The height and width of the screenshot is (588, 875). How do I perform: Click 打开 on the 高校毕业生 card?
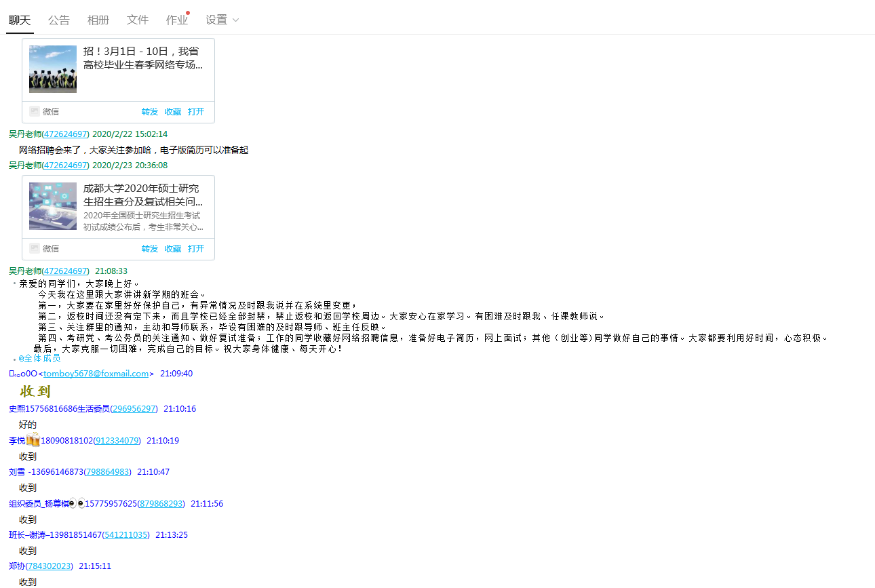pos(196,112)
